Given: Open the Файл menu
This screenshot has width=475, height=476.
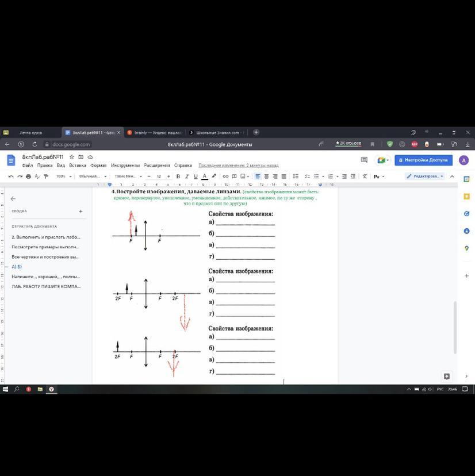Looking at the screenshot, I should click(28, 166).
